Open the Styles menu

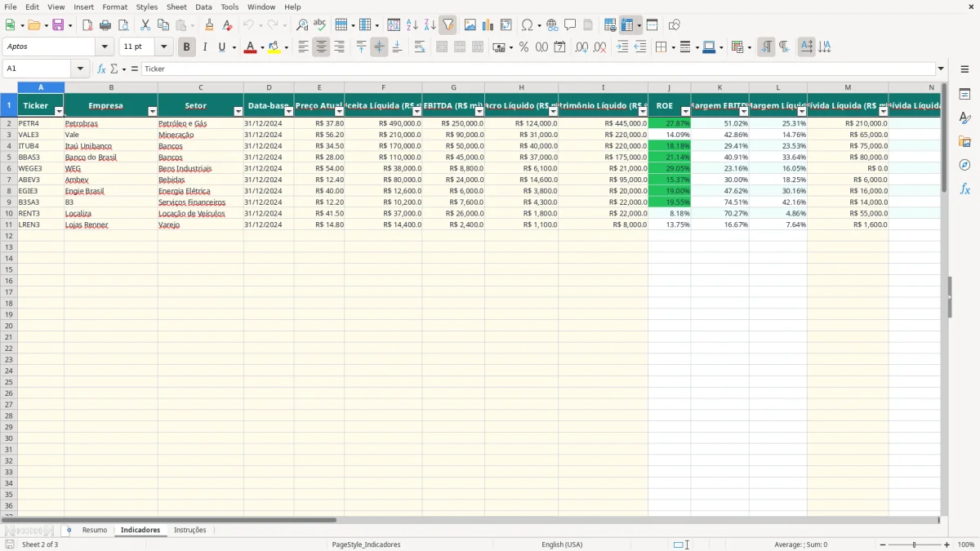pos(147,7)
